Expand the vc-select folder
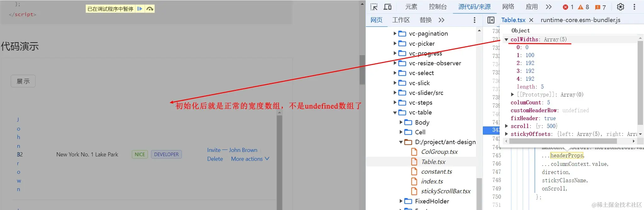Viewport: 644px width, 210px height. click(395, 73)
